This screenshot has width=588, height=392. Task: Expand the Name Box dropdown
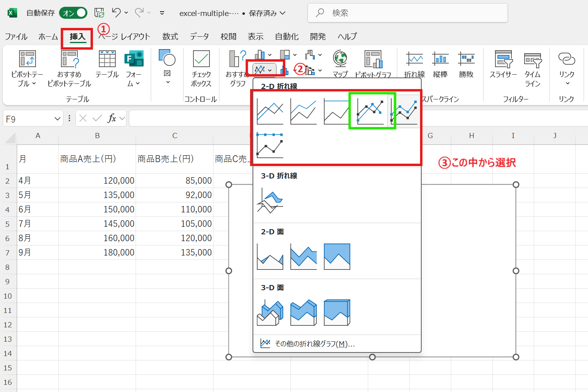[x=57, y=119]
